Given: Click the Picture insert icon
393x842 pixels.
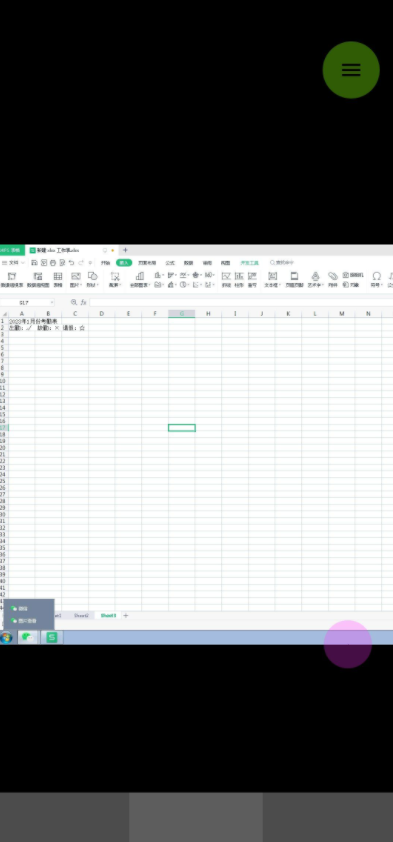Looking at the screenshot, I should coord(76,279).
